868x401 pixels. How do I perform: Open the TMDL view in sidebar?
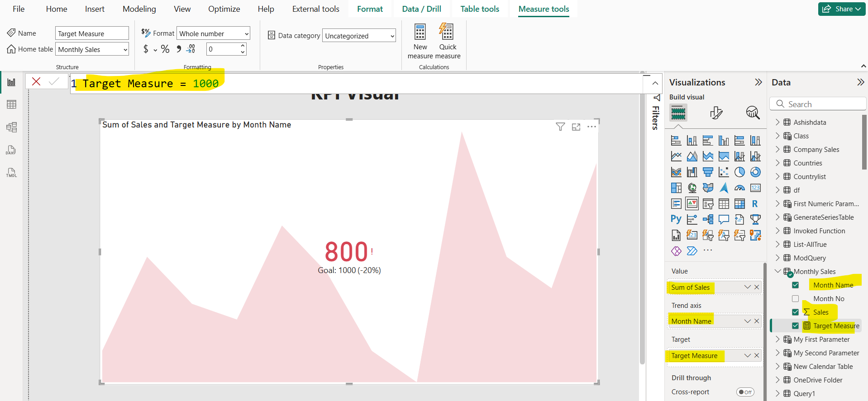tap(11, 173)
